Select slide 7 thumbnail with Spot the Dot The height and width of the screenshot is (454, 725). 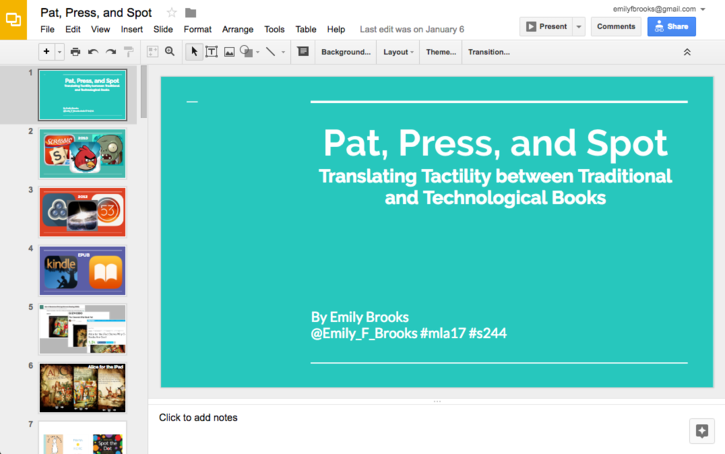coord(82,437)
